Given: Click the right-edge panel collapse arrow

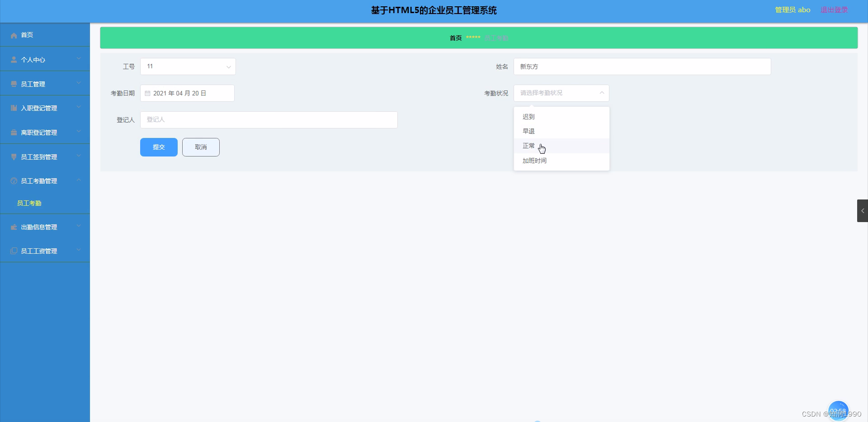Looking at the screenshot, I should 863,211.
